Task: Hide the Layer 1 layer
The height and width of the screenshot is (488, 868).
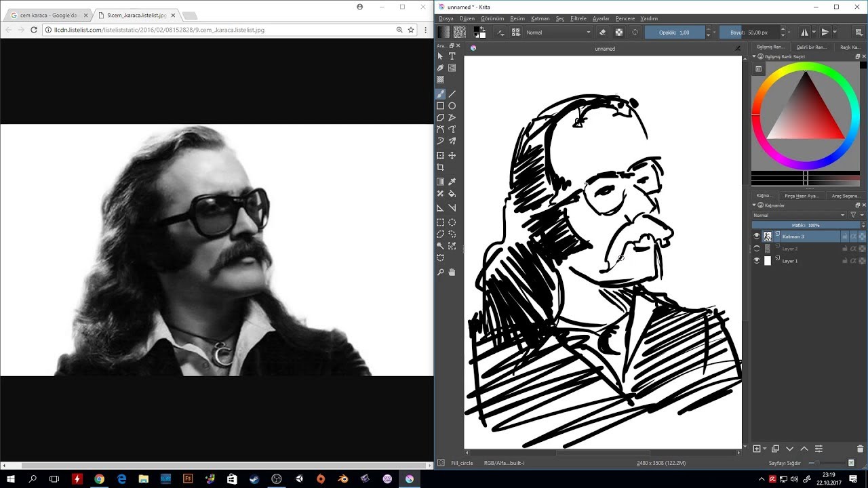Action: pyautogui.click(x=757, y=260)
